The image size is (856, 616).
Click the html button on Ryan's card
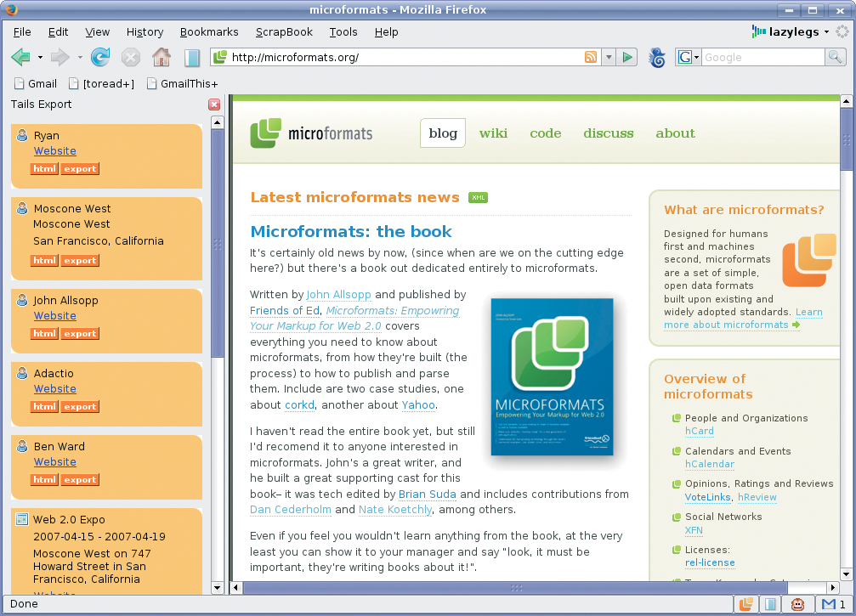pos(44,168)
